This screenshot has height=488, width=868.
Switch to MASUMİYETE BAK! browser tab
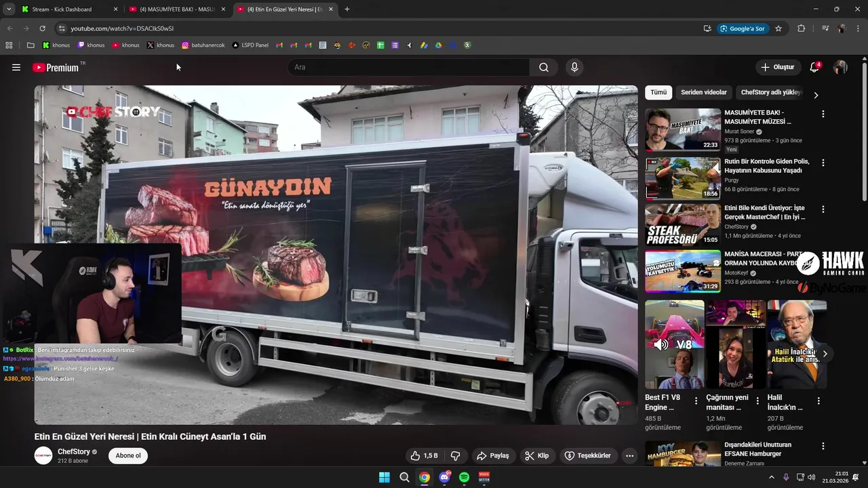point(178,9)
